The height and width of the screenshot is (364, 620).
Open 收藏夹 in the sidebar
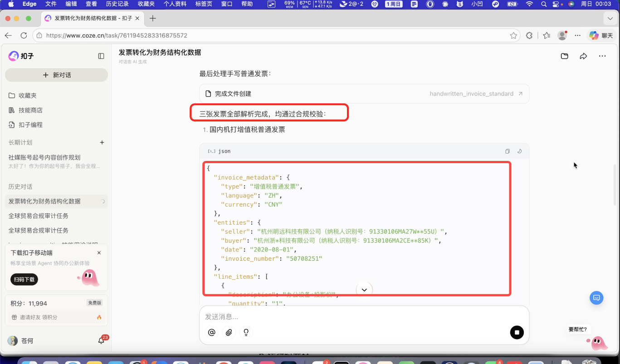tap(57, 96)
